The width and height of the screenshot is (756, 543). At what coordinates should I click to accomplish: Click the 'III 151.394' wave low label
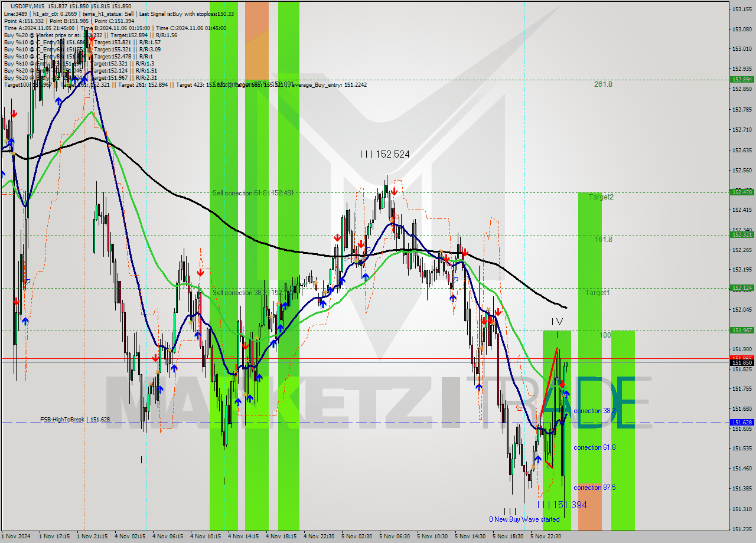[x=562, y=505]
